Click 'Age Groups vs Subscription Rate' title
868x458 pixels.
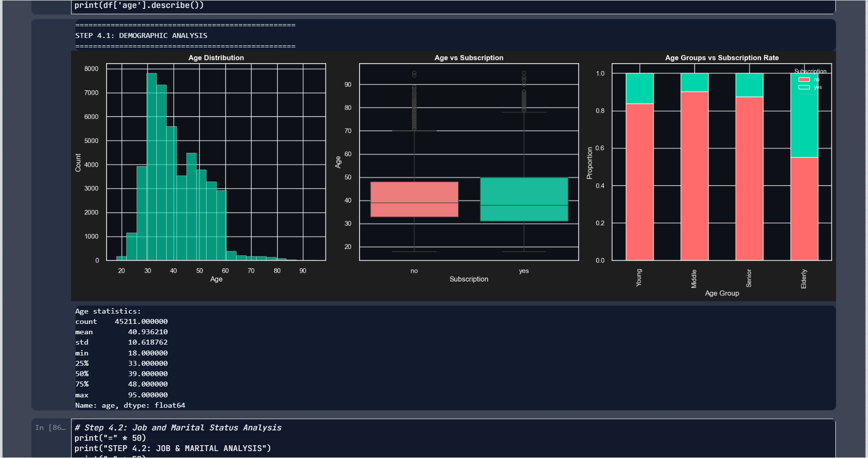pos(722,58)
